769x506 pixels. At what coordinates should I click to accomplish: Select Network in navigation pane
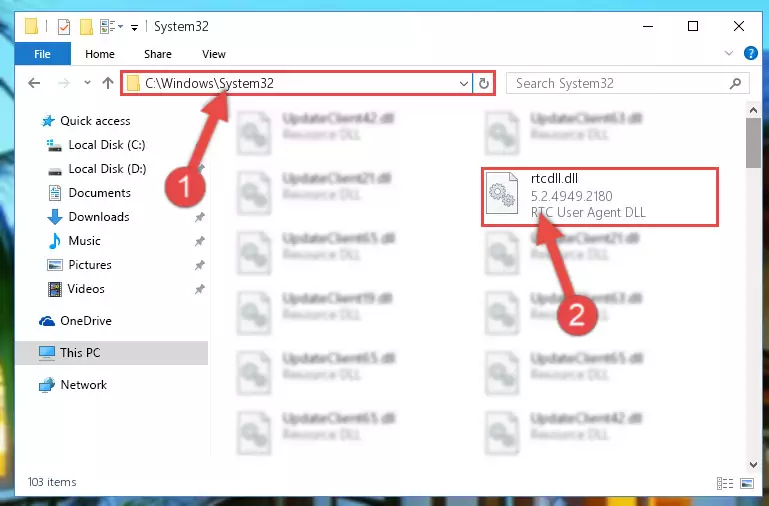[x=83, y=385]
